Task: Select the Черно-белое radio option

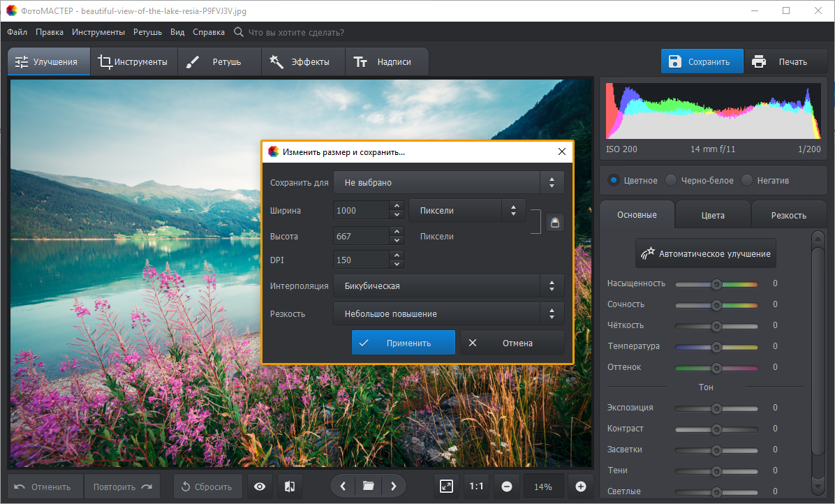Action: coord(671,180)
